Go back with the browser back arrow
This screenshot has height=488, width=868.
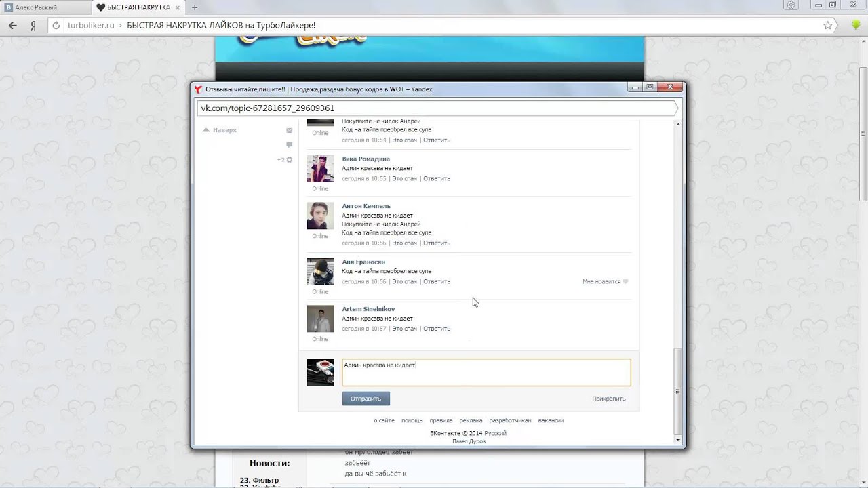coord(12,25)
